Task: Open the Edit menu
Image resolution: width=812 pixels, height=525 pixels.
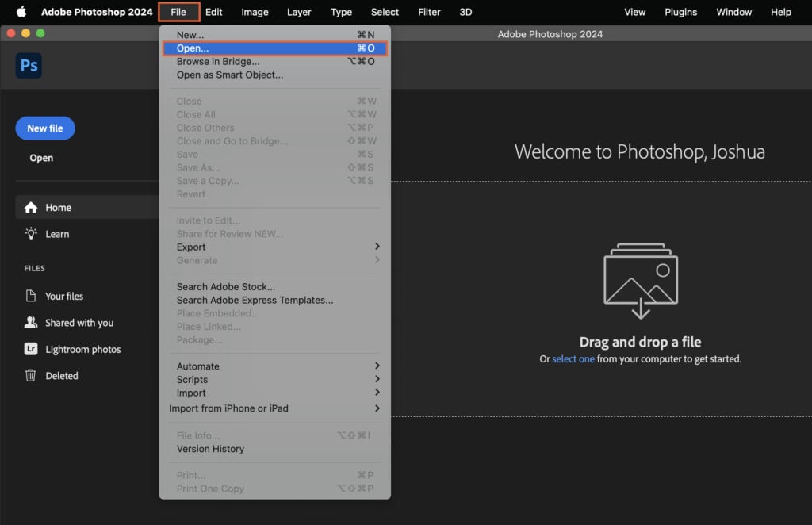Action: tap(213, 12)
